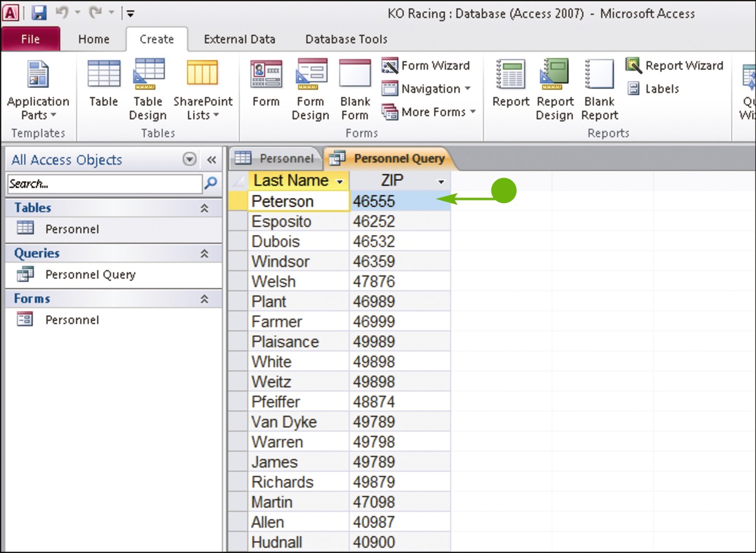Select the row selector for Esposito
This screenshot has height=553, width=756.
(238, 222)
